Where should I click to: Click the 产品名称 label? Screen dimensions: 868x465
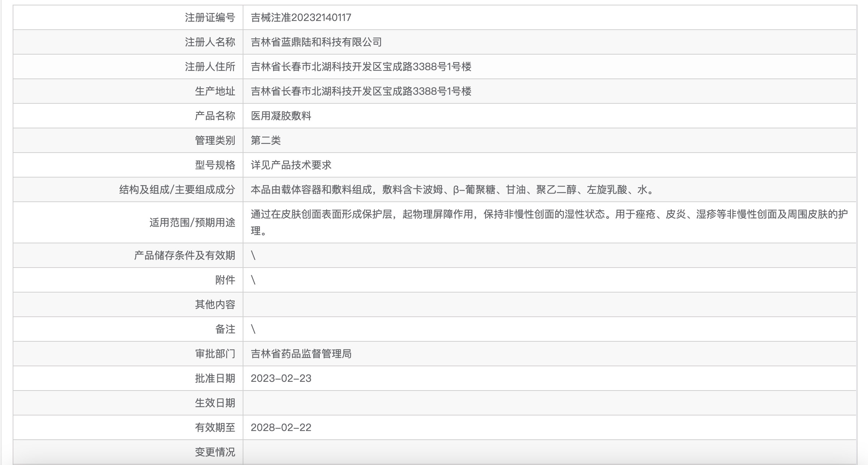pyautogui.click(x=215, y=116)
